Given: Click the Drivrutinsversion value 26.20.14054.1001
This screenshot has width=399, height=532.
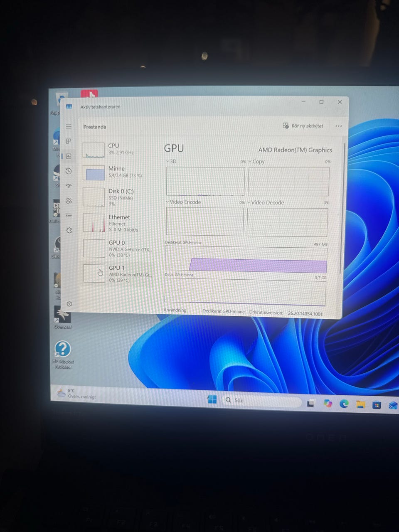Looking at the screenshot, I should pyautogui.click(x=305, y=314).
